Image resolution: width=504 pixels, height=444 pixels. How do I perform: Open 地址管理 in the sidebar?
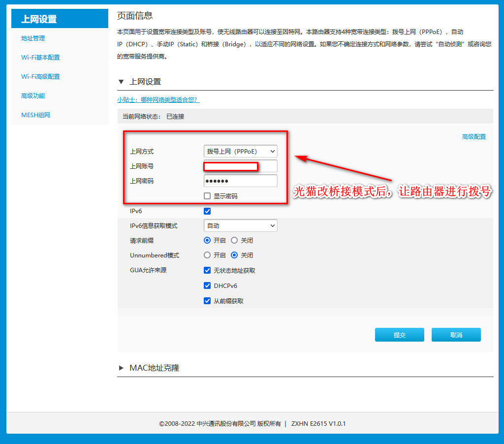point(33,38)
